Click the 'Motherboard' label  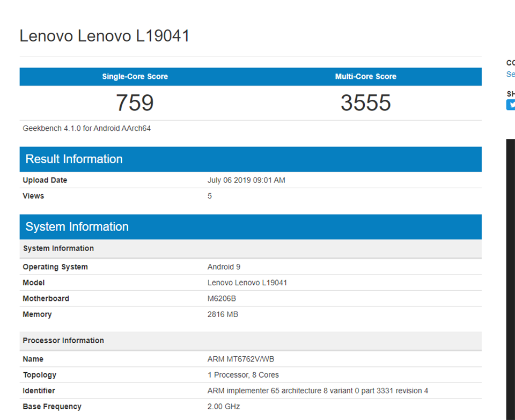click(x=46, y=298)
